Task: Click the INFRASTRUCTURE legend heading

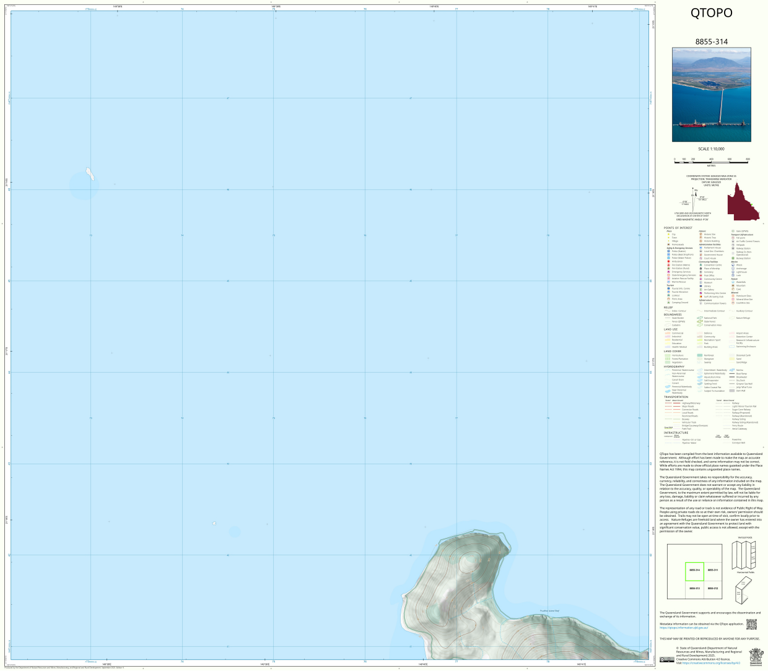Action: (676, 432)
